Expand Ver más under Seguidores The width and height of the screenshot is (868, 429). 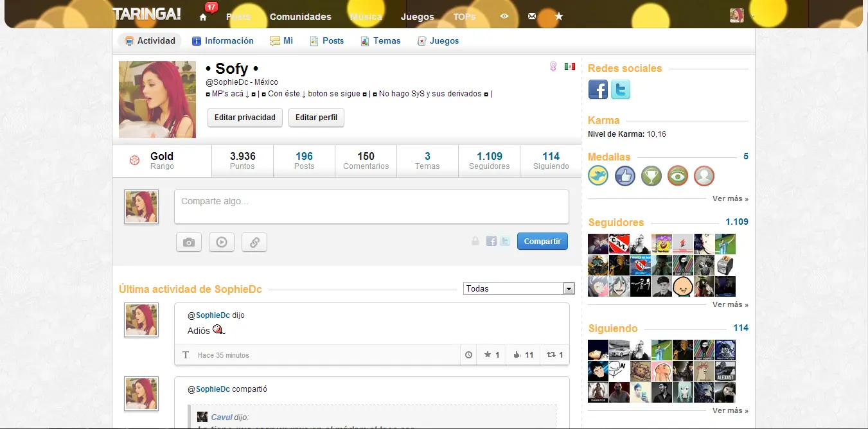pyautogui.click(x=730, y=304)
